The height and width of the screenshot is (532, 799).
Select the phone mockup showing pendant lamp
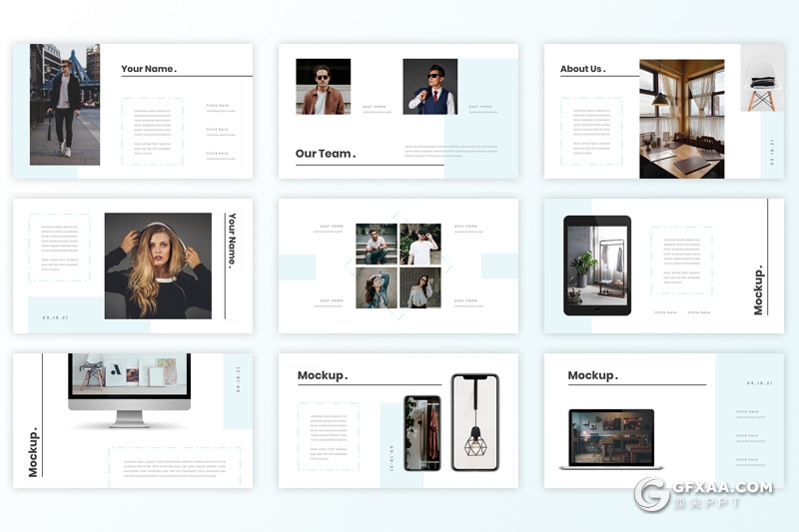[x=474, y=422]
